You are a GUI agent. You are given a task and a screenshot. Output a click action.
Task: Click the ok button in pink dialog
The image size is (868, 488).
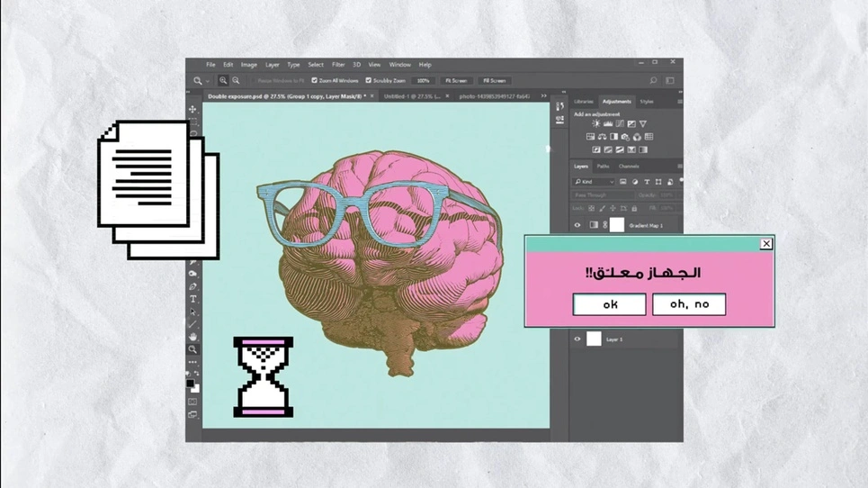(609, 304)
